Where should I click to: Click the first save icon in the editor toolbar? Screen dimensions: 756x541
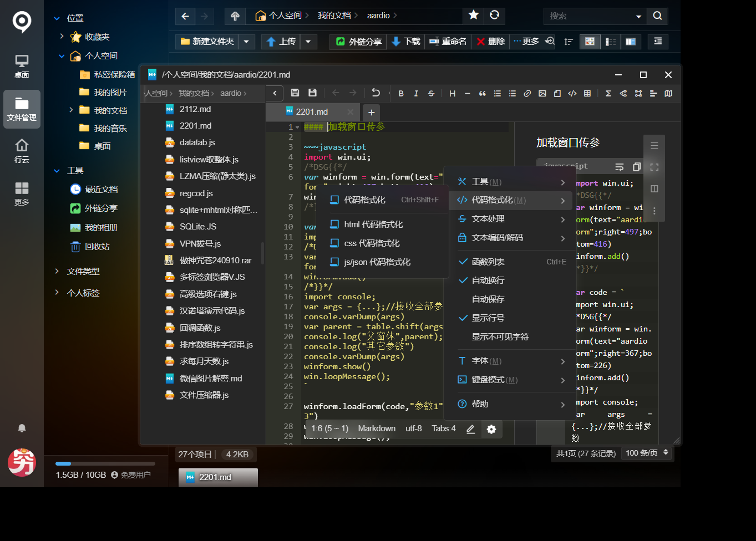click(295, 93)
